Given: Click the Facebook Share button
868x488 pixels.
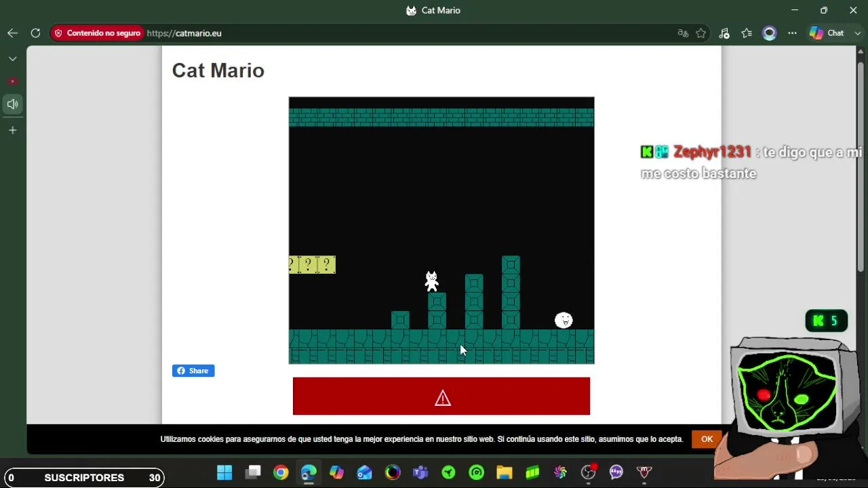Looking at the screenshot, I should [193, 371].
